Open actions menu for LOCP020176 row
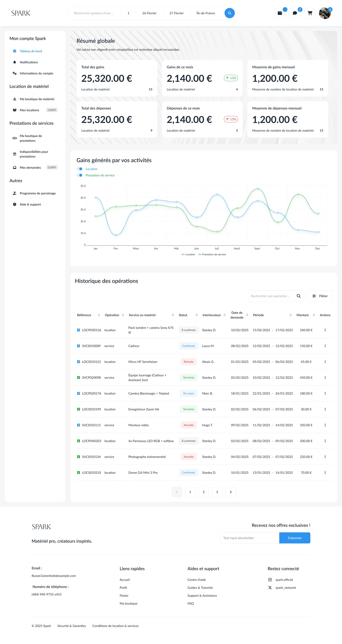Image resolution: width=342 pixels, height=644 pixels. [325, 394]
